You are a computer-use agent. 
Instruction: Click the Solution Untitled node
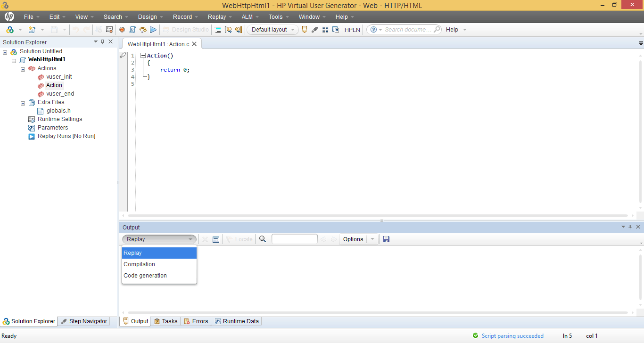(x=41, y=51)
